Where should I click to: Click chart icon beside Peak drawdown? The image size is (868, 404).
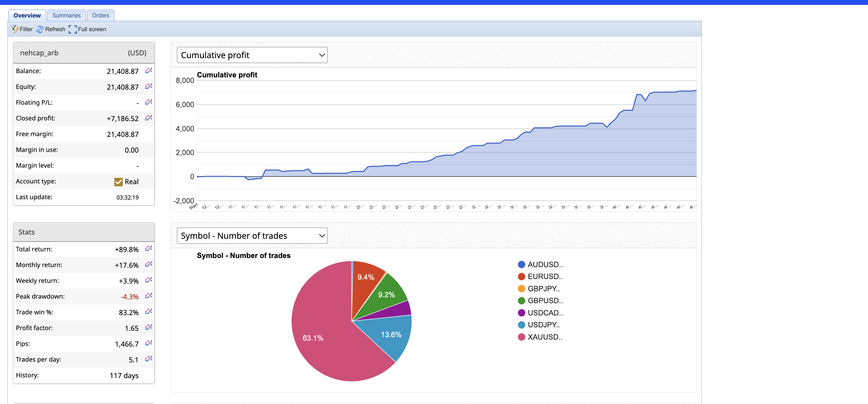pos(149,296)
